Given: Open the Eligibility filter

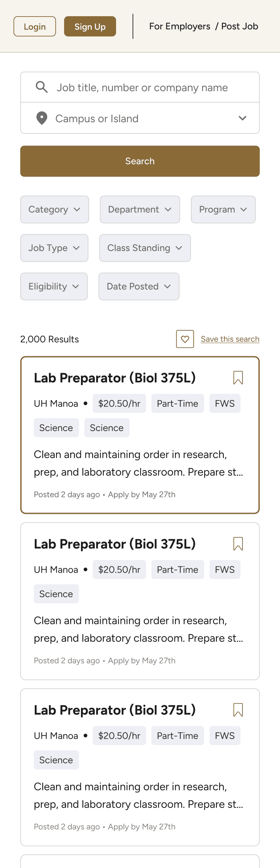Looking at the screenshot, I should point(54,286).
